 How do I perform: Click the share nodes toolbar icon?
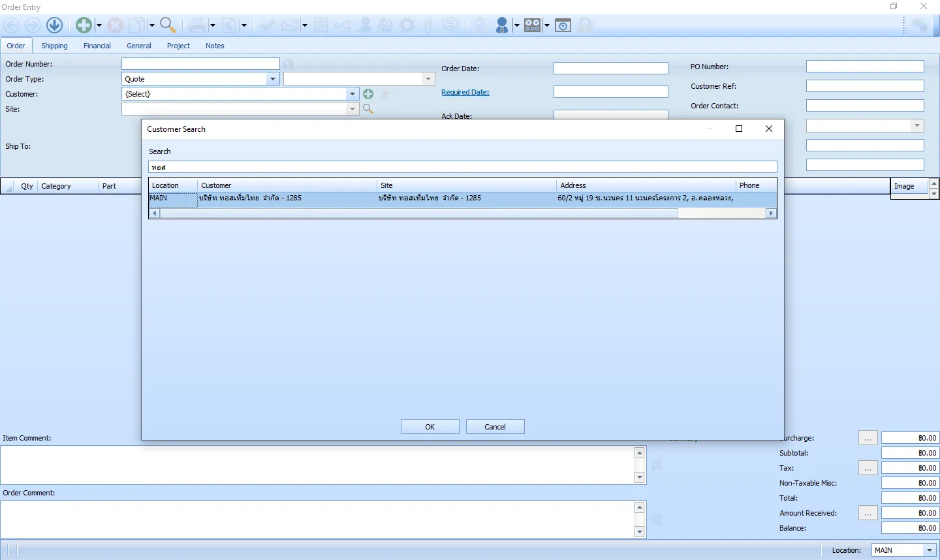pos(342,25)
